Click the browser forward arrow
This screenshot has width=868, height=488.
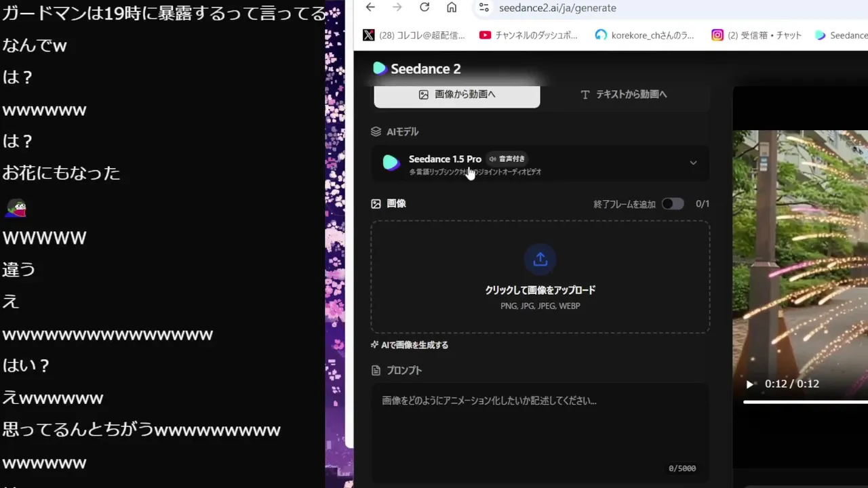click(397, 7)
